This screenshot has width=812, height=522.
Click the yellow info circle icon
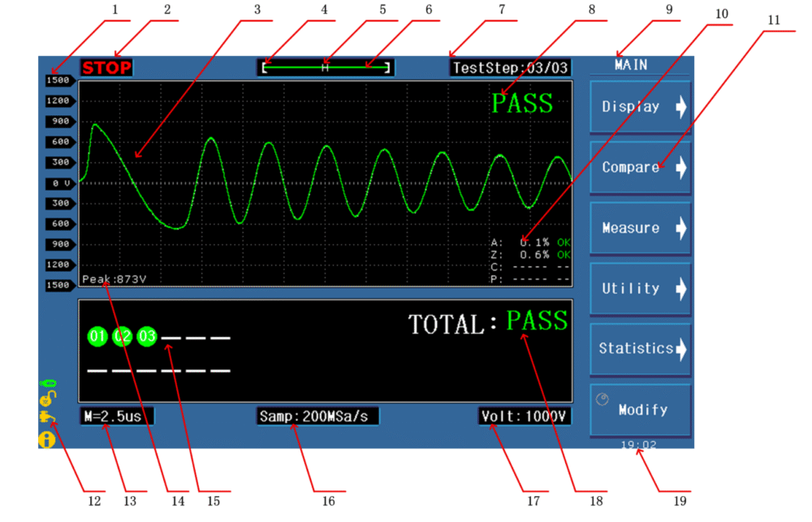46,440
